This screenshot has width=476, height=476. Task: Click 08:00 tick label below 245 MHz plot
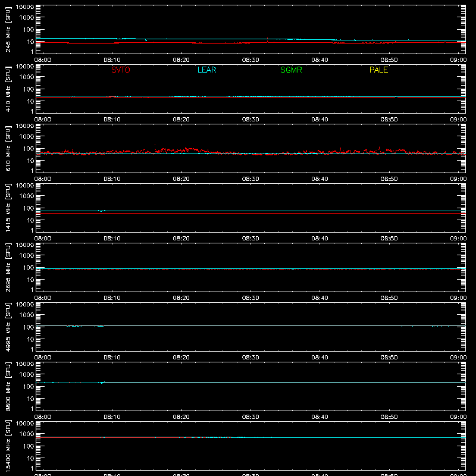(x=43, y=60)
